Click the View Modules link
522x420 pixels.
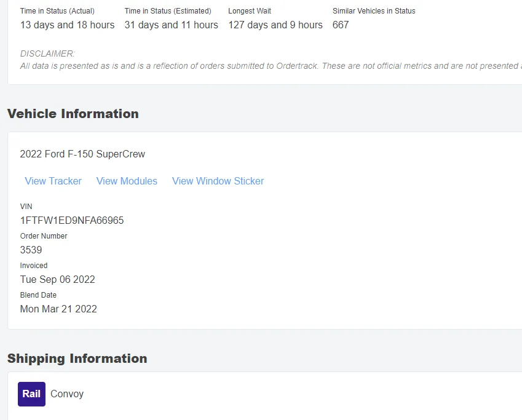click(x=127, y=181)
